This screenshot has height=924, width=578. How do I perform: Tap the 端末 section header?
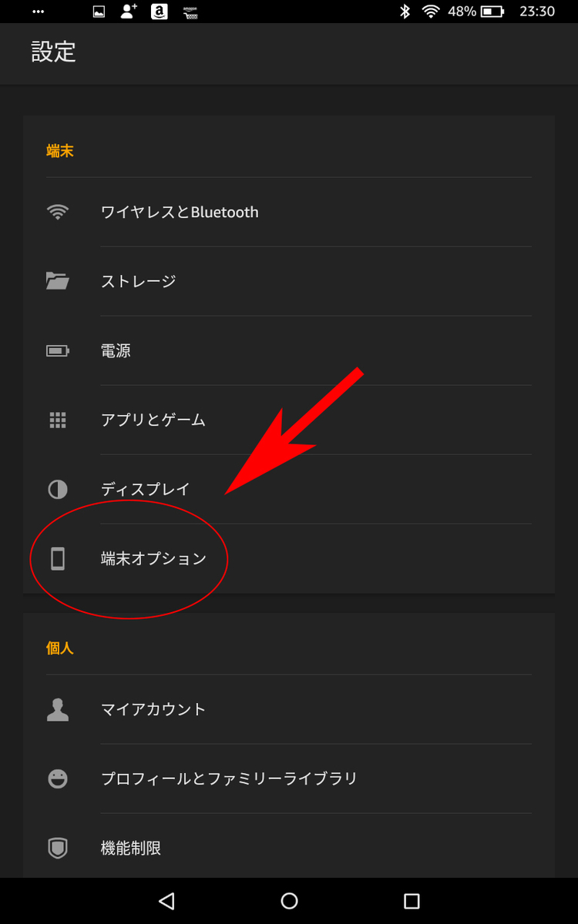coord(60,151)
